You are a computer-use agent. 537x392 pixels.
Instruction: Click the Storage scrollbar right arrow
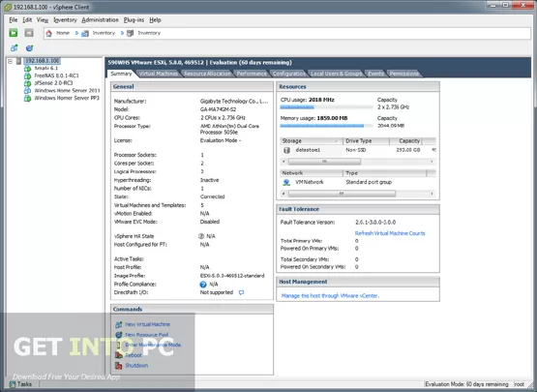(x=432, y=162)
